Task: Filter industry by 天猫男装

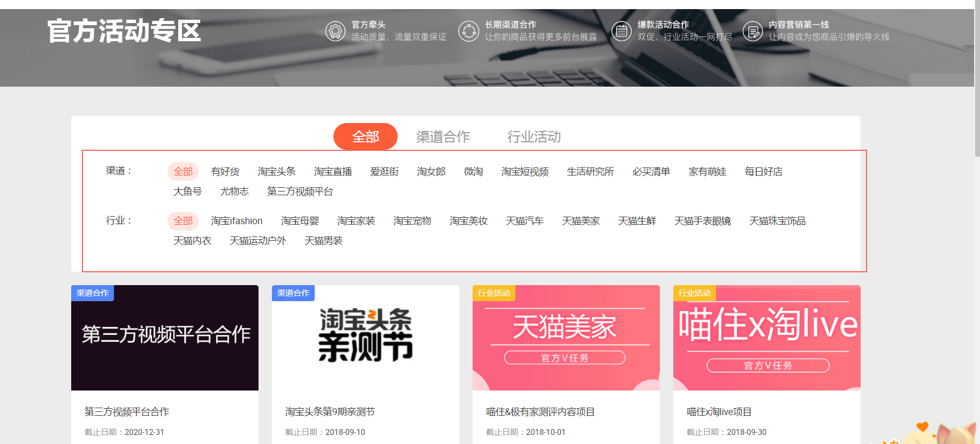Action: pos(324,241)
